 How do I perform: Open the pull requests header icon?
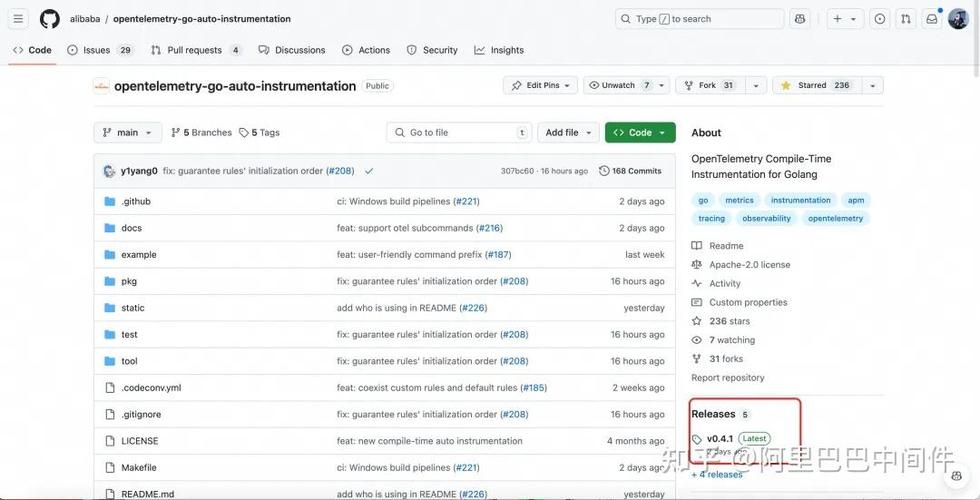point(906,19)
